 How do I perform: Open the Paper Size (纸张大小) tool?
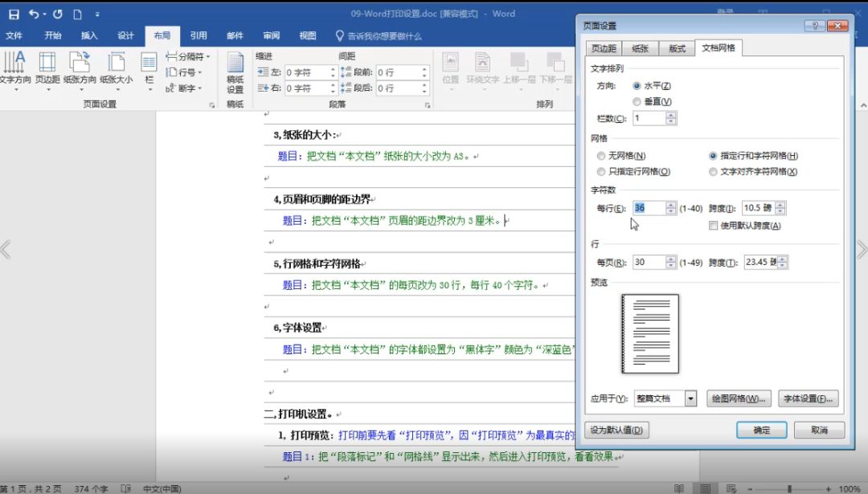[116, 68]
